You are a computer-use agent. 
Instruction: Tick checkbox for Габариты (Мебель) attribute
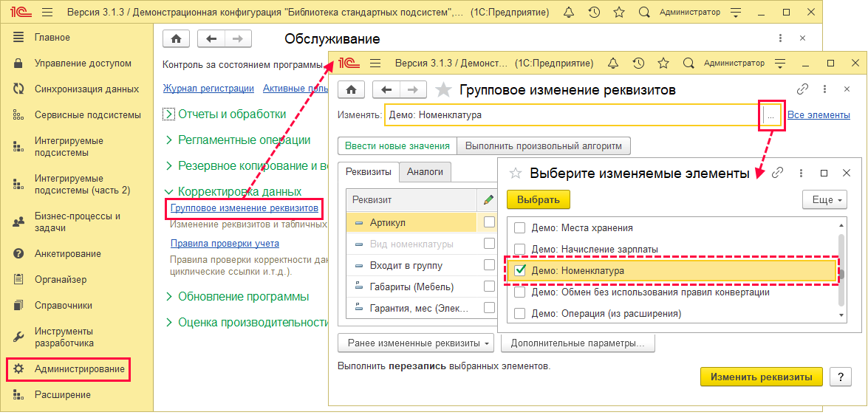[x=489, y=287]
